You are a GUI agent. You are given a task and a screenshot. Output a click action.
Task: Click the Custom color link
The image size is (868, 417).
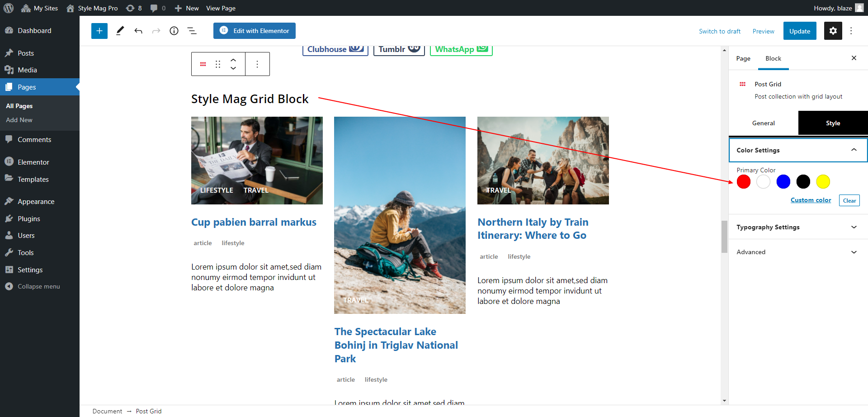(811, 200)
